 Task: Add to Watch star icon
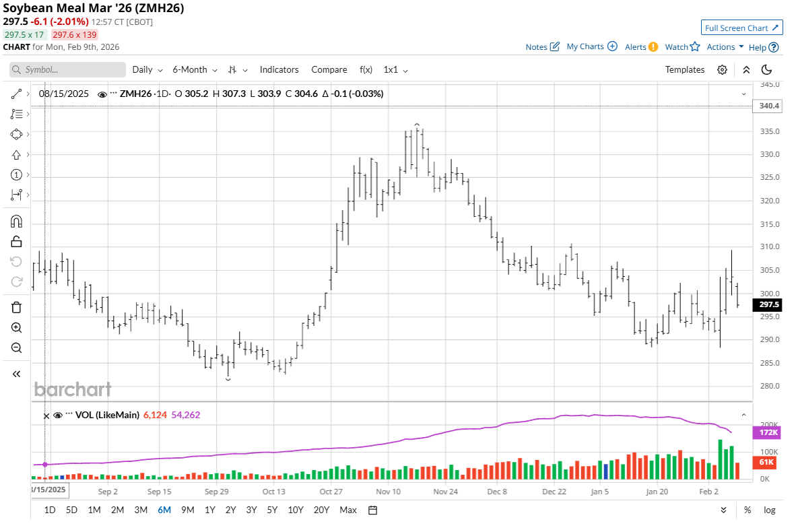point(695,46)
